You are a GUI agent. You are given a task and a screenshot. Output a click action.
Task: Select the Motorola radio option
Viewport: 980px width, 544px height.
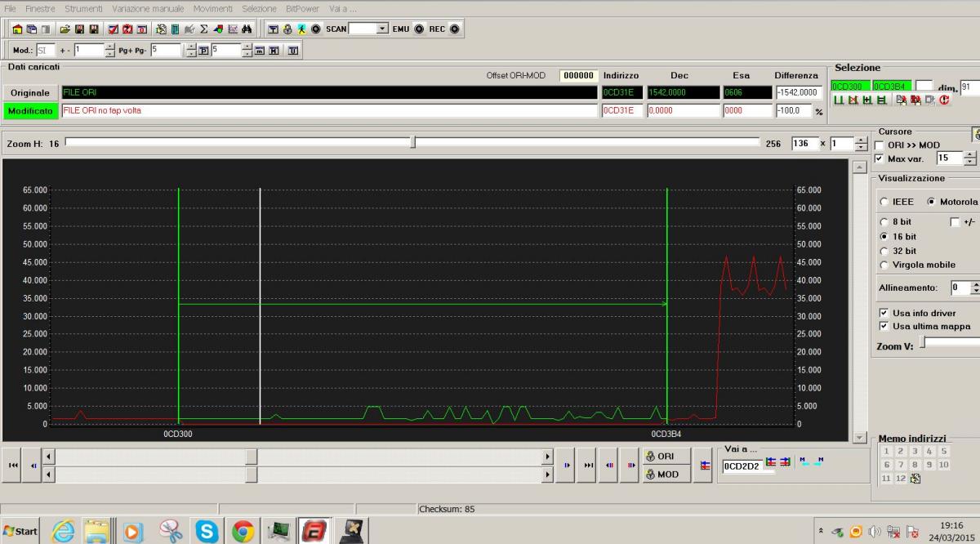pyautogui.click(x=932, y=202)
